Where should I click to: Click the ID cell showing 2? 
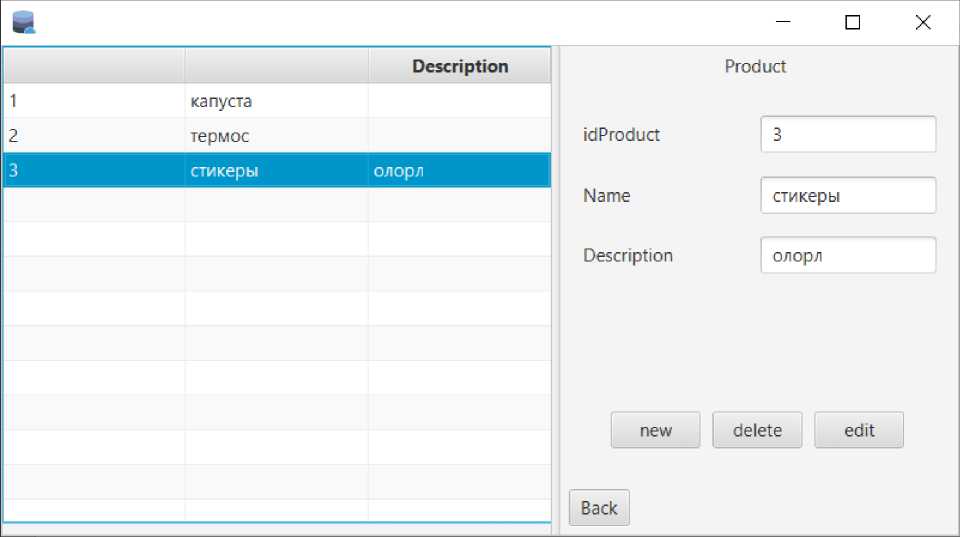(94, 136)
